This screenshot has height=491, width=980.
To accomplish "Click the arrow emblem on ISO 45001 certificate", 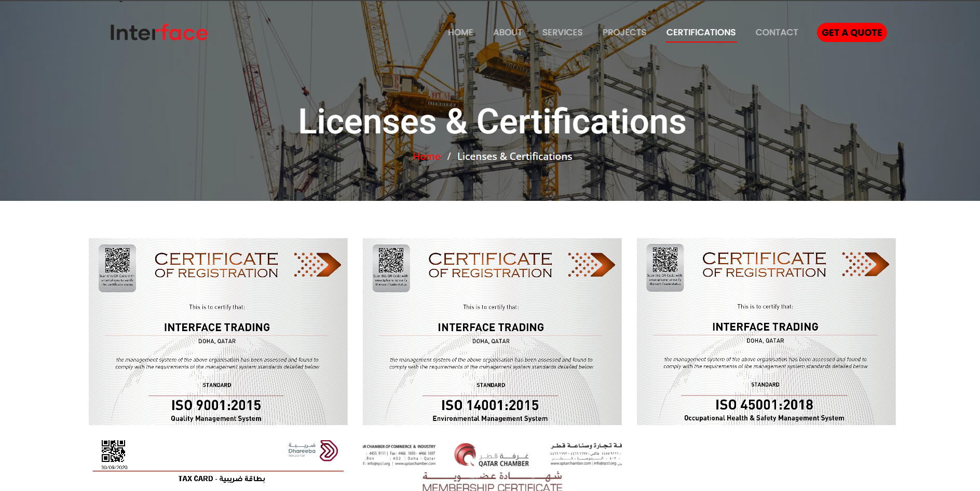I will coord(865,264).
